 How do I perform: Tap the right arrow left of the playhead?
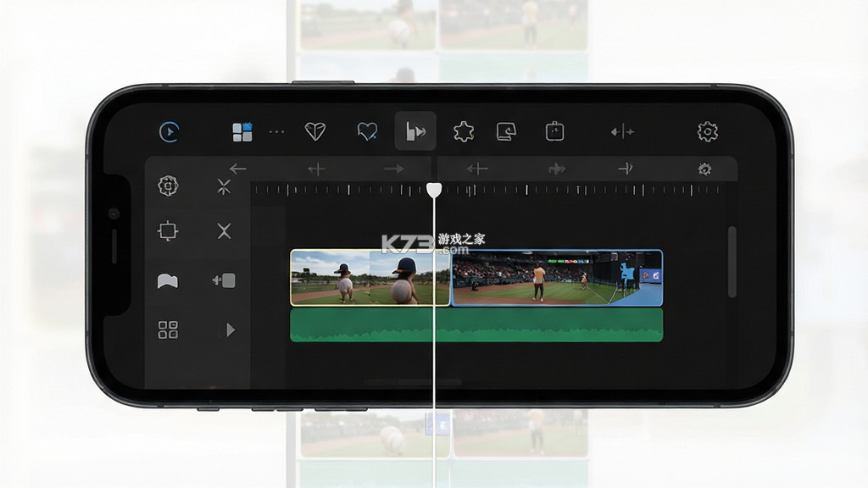394,169
